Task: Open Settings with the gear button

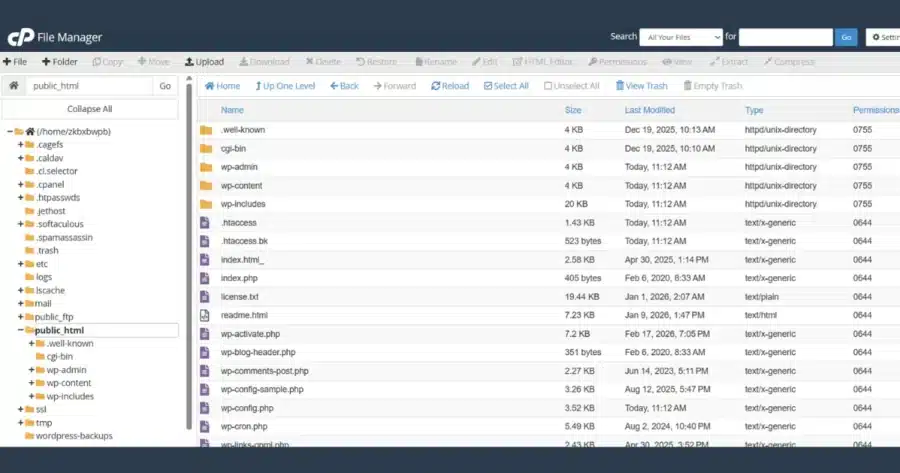Action: pyautogui.click(x=884, y=37)
